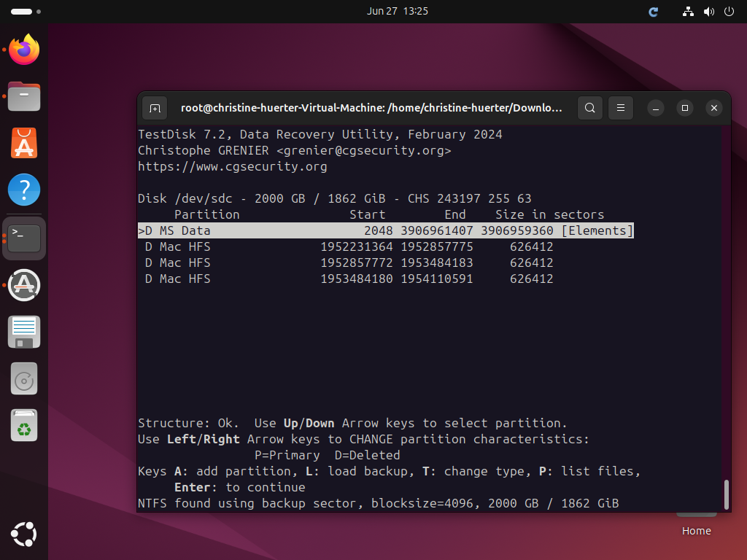Viewport: 747px width, 560px height.
Task: Open Firefox from the dock
Action: (x=24, y=50)
